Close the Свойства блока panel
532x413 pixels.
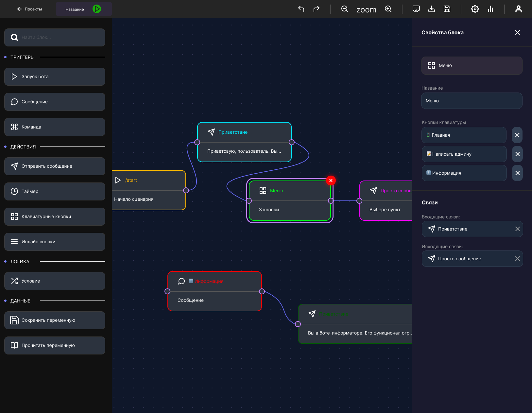(518, 32)
